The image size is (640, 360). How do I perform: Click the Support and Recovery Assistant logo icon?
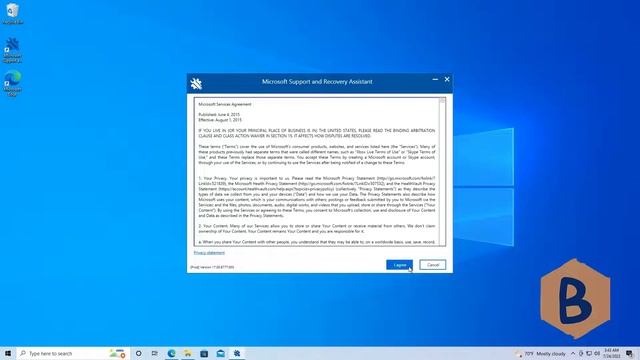(x=196, y=84)
